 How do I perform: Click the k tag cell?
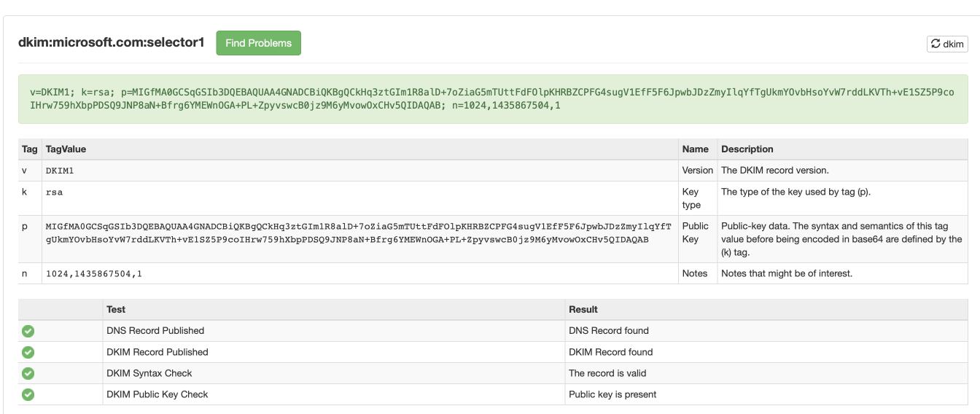tap(30, 198)
